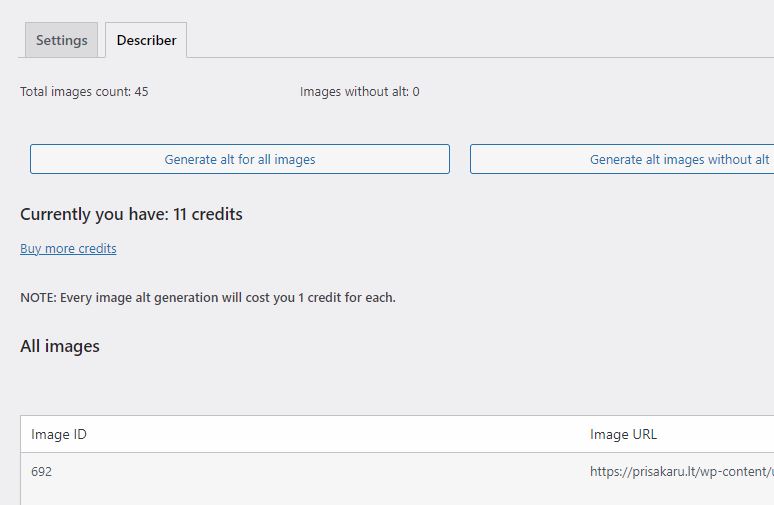
Task: Click the Images without alt label
Action: (x=354, y=92)
